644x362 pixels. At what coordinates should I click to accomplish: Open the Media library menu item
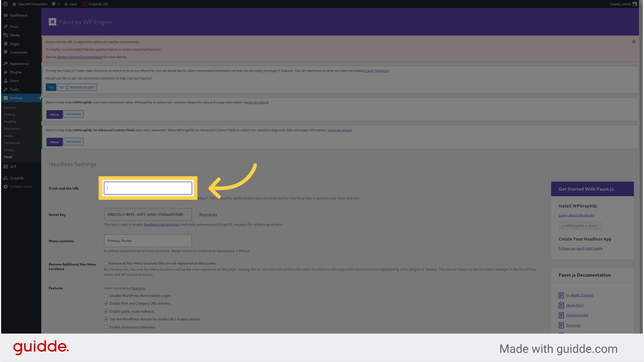pos(15,35)
